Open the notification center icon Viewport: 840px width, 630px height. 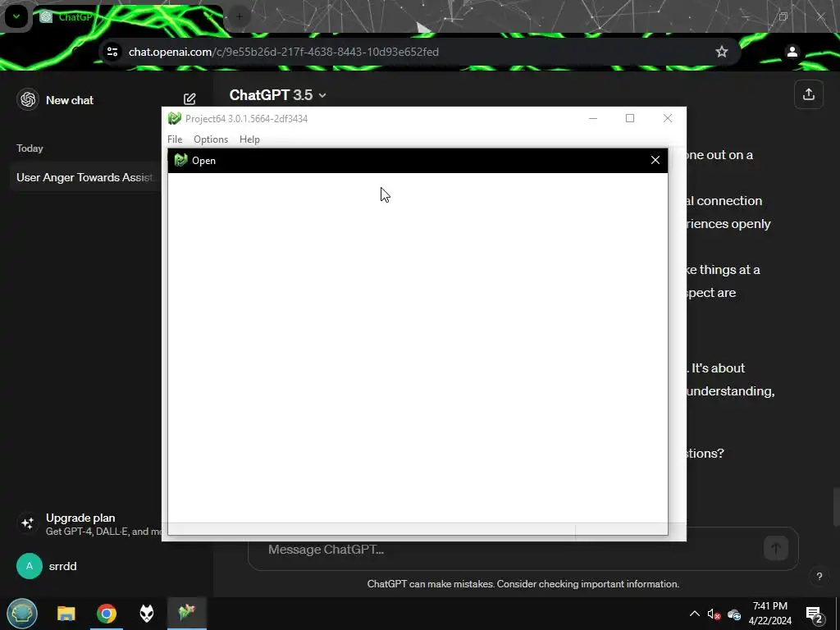click(815, 614)
